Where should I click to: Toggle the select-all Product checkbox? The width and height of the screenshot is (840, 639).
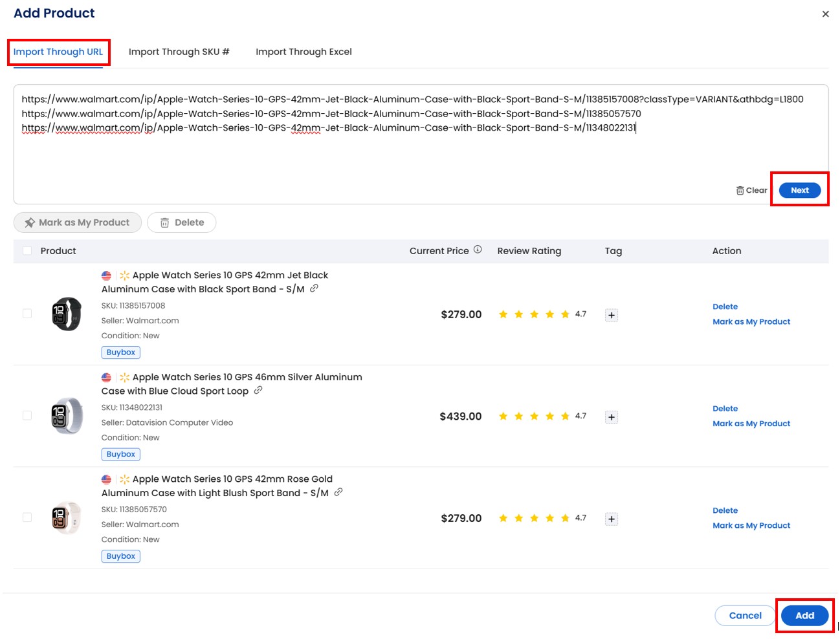pos(27,250)
